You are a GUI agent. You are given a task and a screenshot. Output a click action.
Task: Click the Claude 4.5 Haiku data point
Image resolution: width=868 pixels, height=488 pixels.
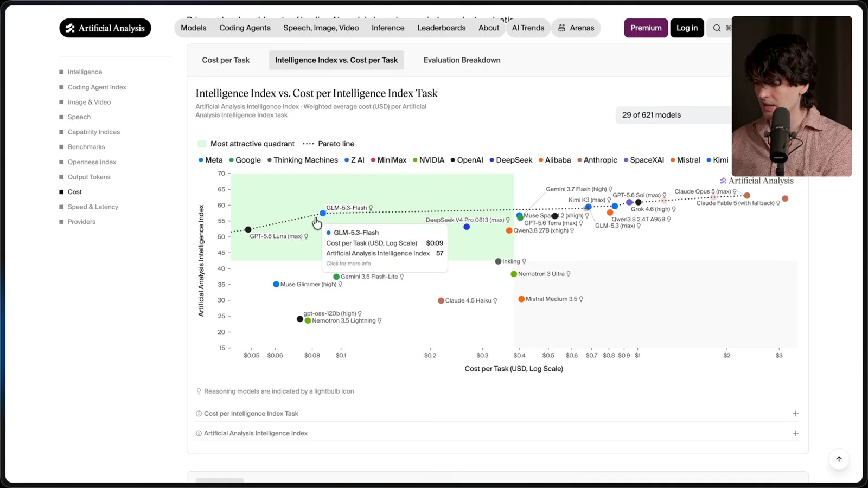[441, 300]
